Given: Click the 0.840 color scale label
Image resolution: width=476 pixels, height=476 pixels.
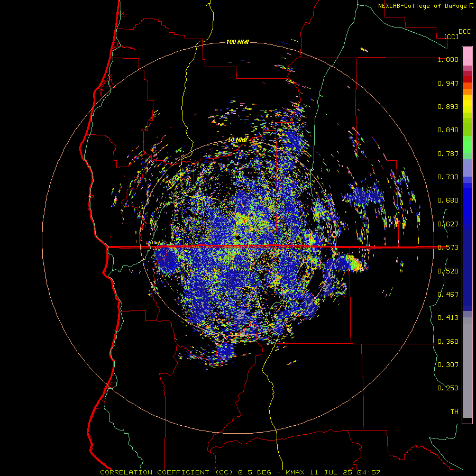Looking at the screenshot, I should tap(448, 130).
